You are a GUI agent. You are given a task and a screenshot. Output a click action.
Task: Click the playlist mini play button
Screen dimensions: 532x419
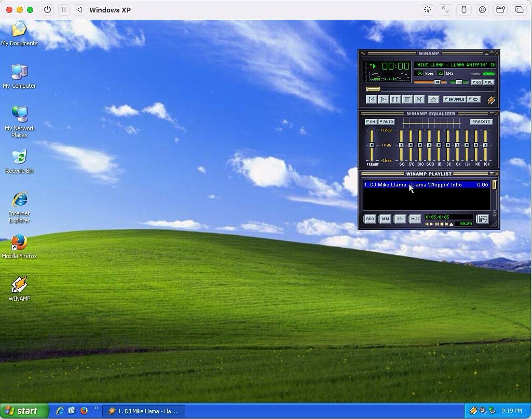point(432,224)
